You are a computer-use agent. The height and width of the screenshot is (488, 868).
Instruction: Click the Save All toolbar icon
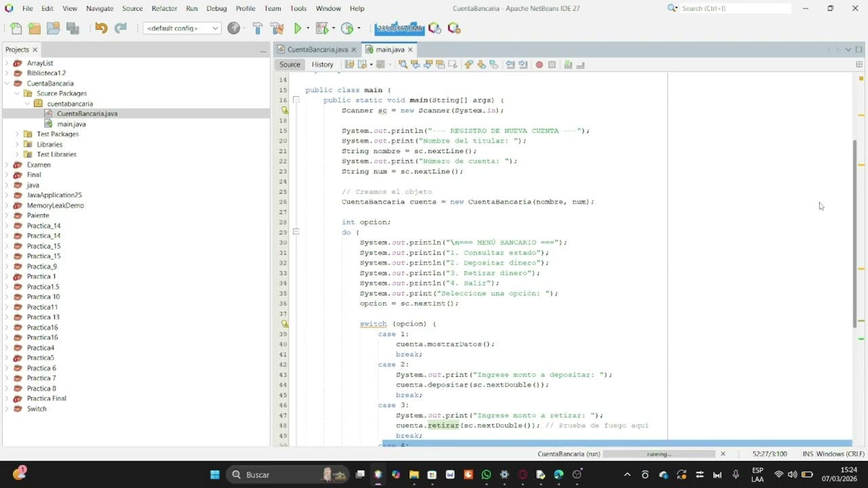pos(73,28)
